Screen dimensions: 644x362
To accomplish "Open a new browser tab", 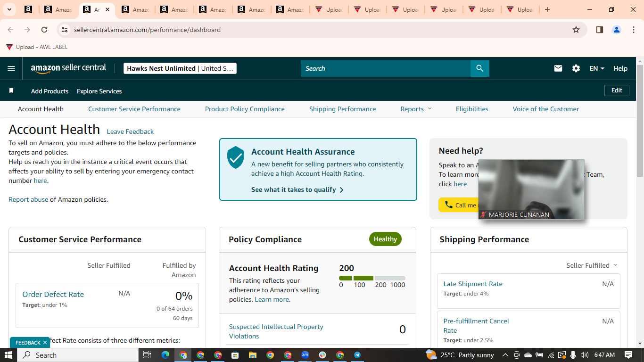I will tap(547, 9).
